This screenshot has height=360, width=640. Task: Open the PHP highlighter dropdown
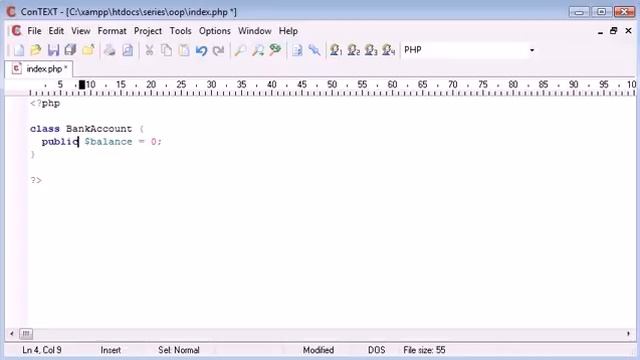point(532,50)
